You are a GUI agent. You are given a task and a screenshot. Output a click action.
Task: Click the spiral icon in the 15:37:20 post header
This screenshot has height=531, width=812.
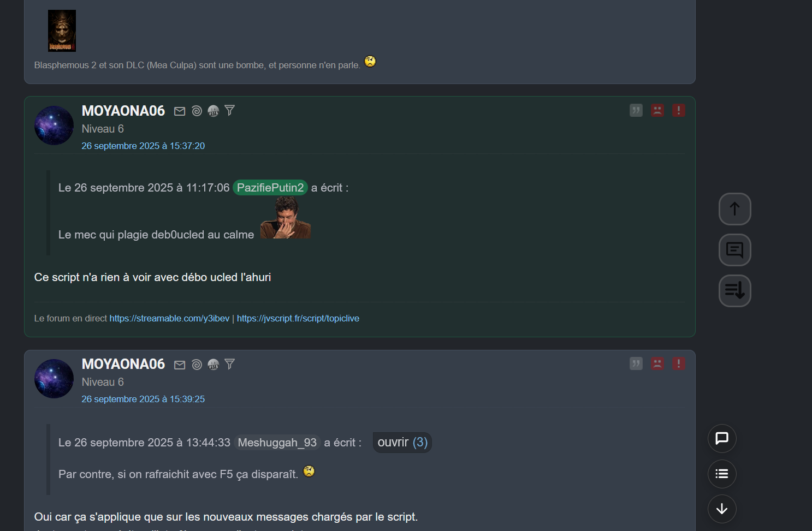[x=197, y=111]
